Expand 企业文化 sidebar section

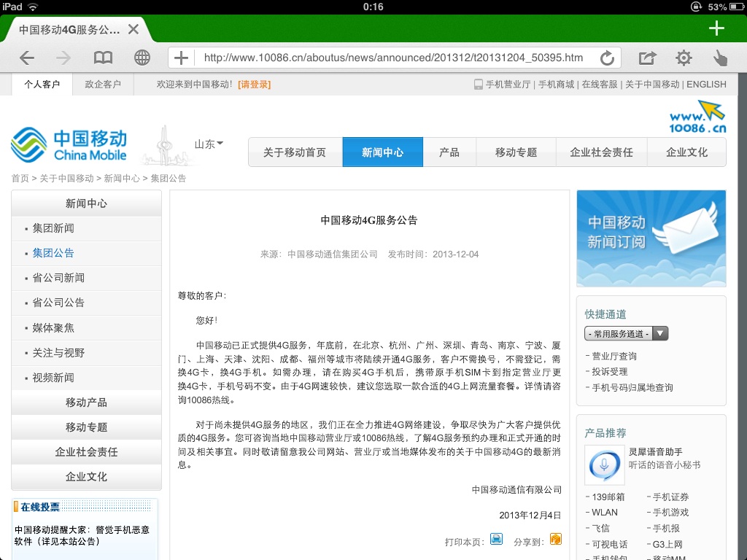[86, 477]
